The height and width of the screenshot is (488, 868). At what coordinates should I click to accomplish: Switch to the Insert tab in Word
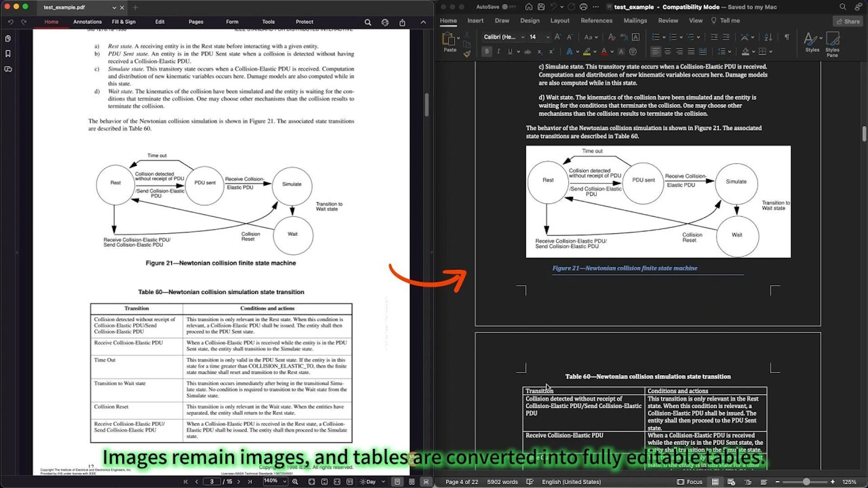tap(475, 21)
